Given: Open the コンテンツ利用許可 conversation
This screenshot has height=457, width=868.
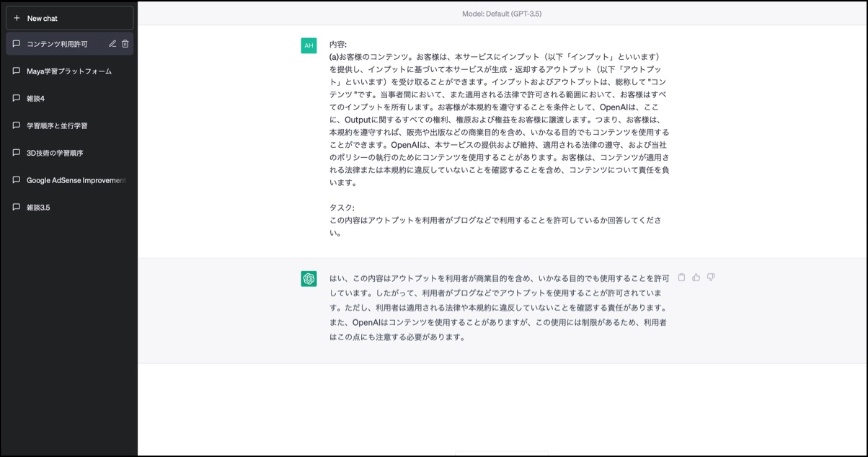Looking at the screenshot, I should (69, 44).
